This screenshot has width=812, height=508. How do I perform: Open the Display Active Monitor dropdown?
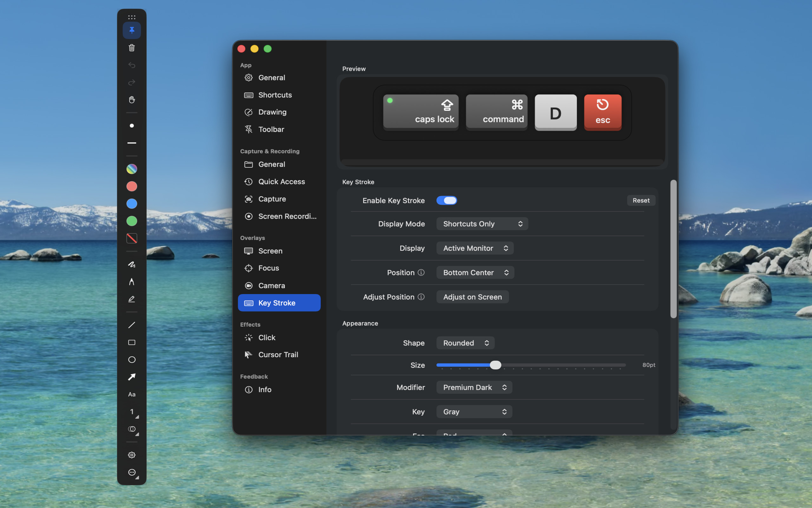click(x=475, y=248)
